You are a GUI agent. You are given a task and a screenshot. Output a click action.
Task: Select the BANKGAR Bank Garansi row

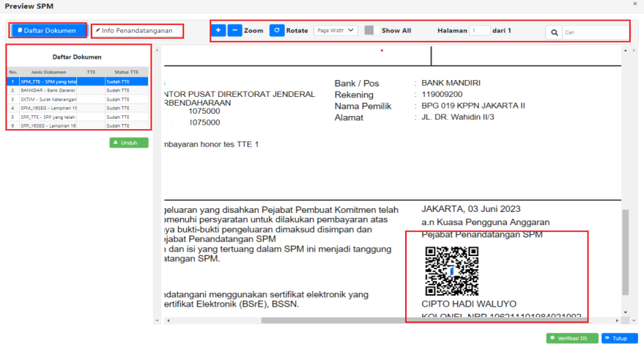(x=48, y=90)
